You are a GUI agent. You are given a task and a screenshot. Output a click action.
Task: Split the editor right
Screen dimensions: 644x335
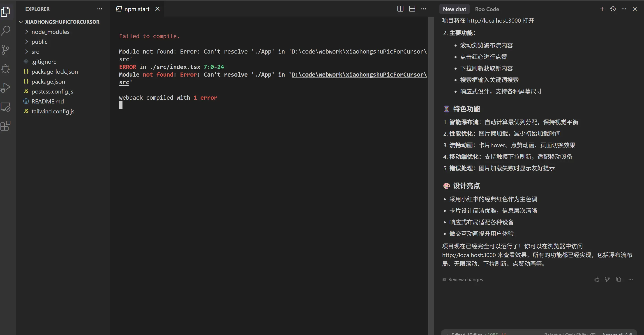pos(400,9)
